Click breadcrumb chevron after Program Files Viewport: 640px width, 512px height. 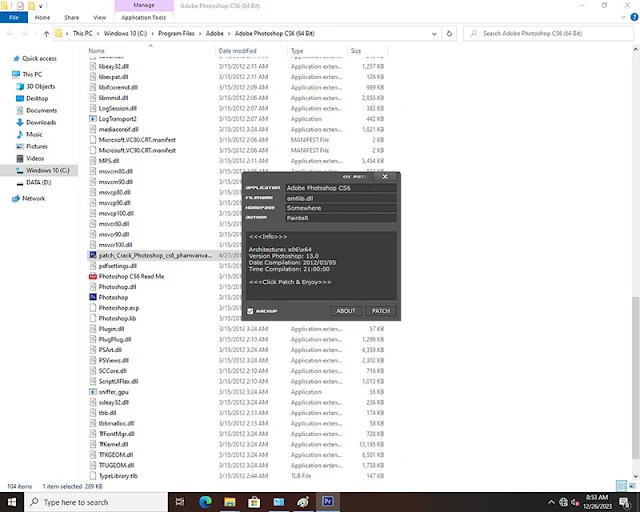pyautogui.click(x=200, y=33)
